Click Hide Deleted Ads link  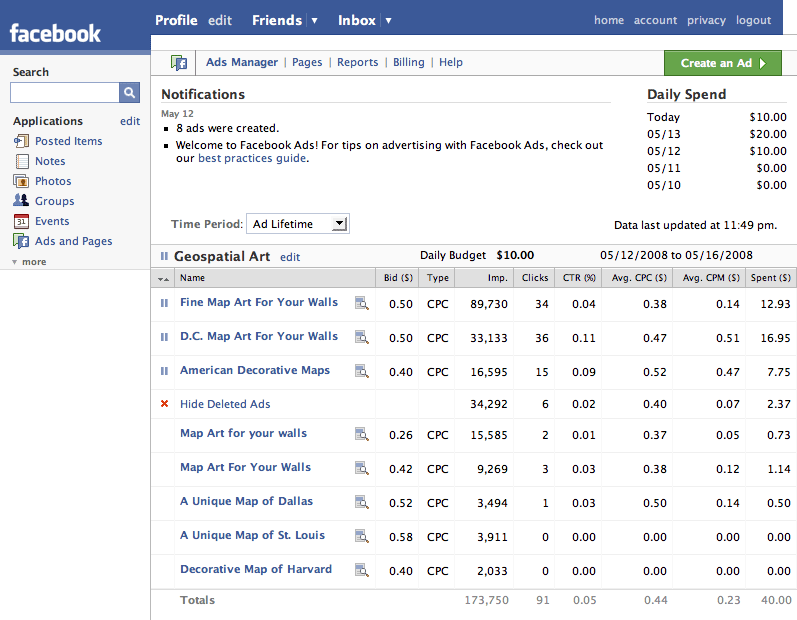click(225, 404)
